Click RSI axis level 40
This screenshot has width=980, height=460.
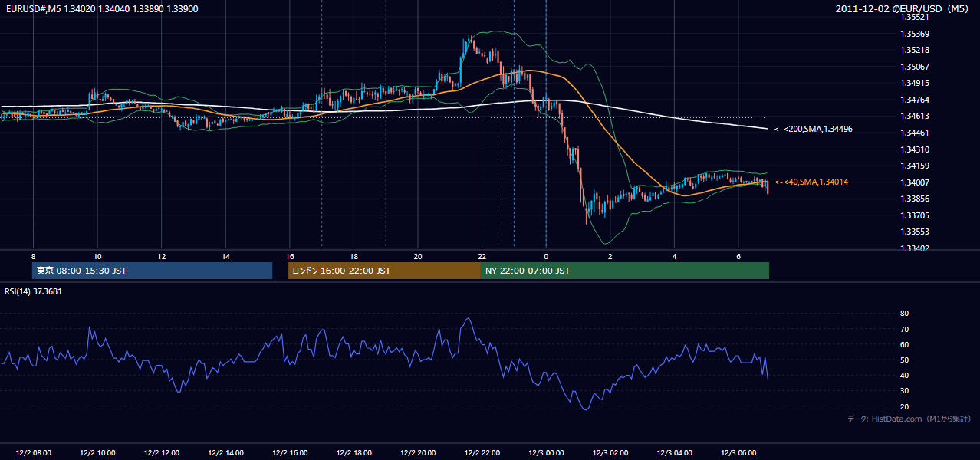[x=904, y=375]
